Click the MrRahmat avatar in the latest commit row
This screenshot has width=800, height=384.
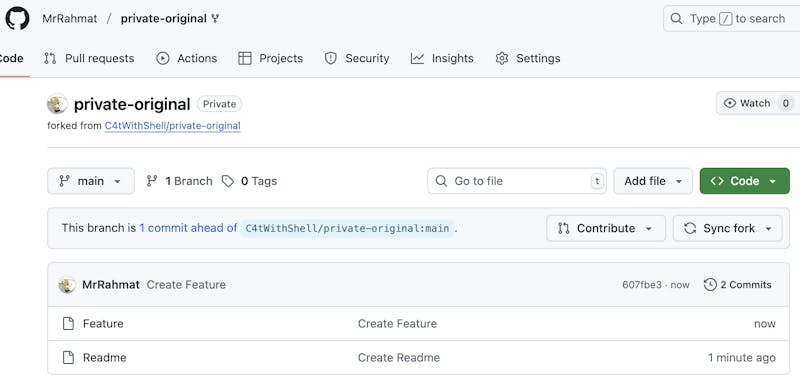click(67, 285)
